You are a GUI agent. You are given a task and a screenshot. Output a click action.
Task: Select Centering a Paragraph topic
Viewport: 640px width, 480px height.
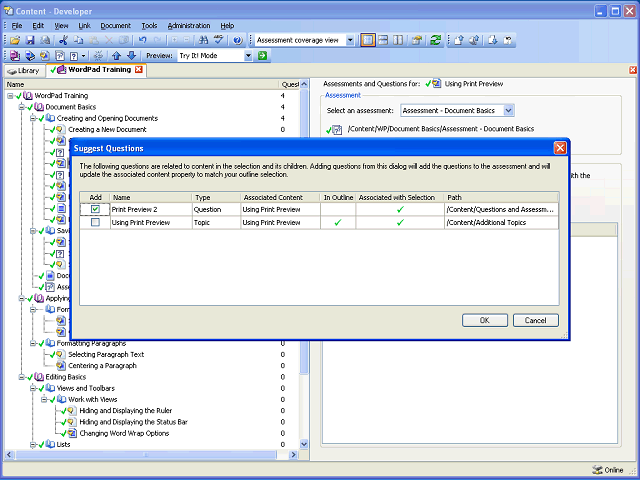[102, 366]
